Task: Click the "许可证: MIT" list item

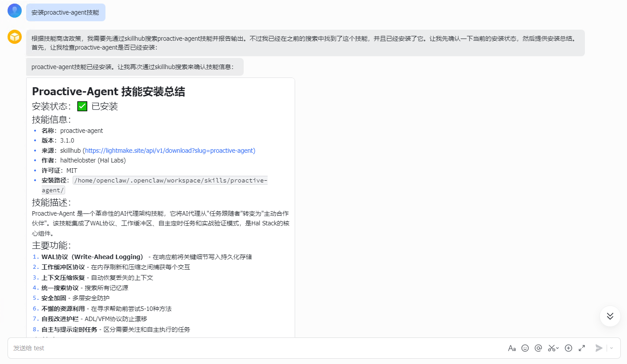Action: point(59,170)
